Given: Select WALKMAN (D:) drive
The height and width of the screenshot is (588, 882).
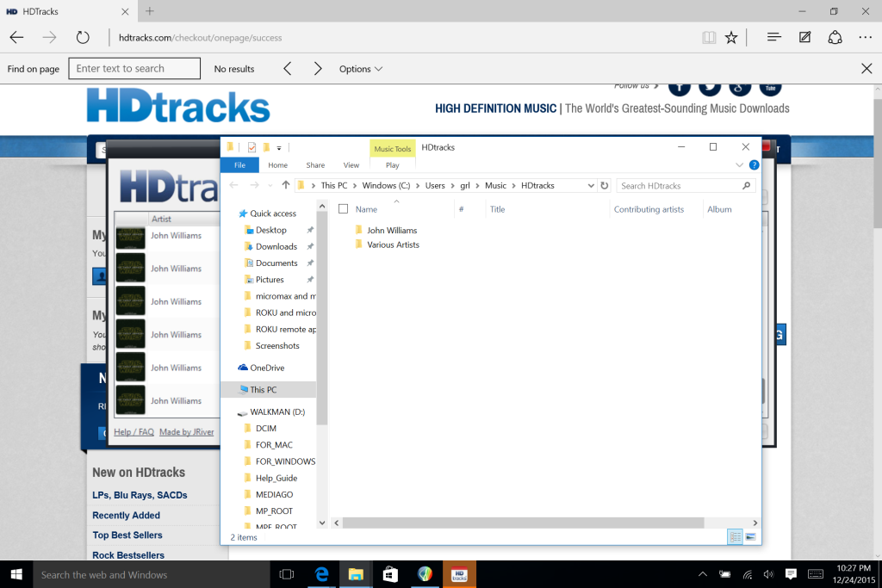Looking at the screenshot, I should (x=277, y=412).
